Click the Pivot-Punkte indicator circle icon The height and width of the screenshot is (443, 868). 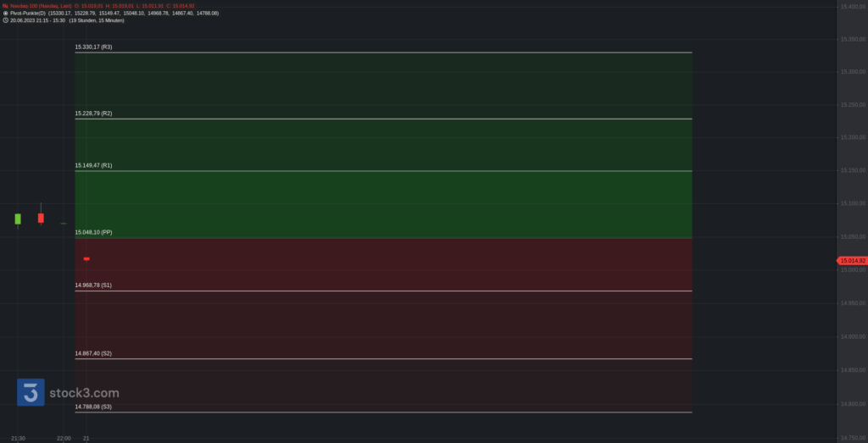click(6, 13)
